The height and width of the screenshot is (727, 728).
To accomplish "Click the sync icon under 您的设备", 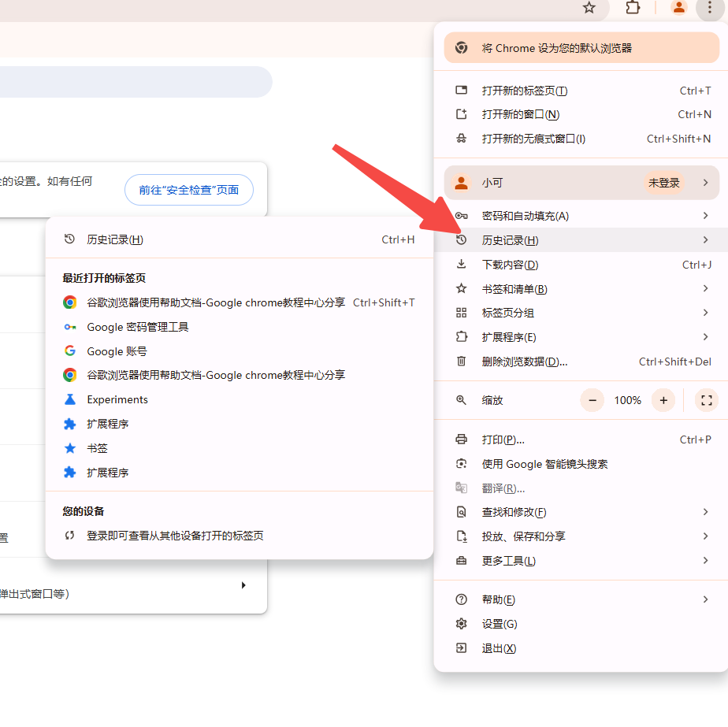I will (69, 536).
